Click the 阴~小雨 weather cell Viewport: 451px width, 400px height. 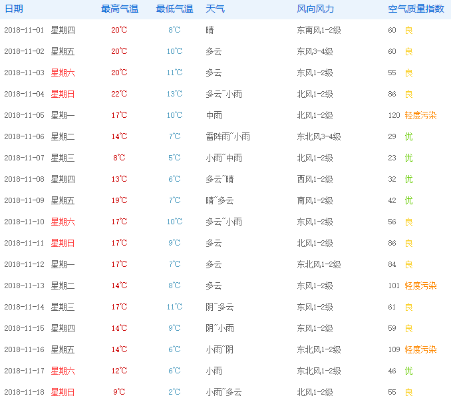[x=219, y=328]
